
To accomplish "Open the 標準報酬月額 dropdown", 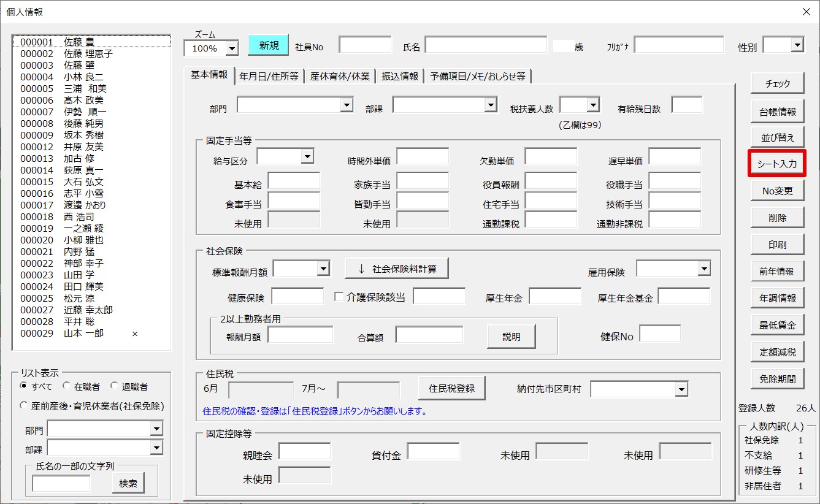I will (x=323, y=269).
